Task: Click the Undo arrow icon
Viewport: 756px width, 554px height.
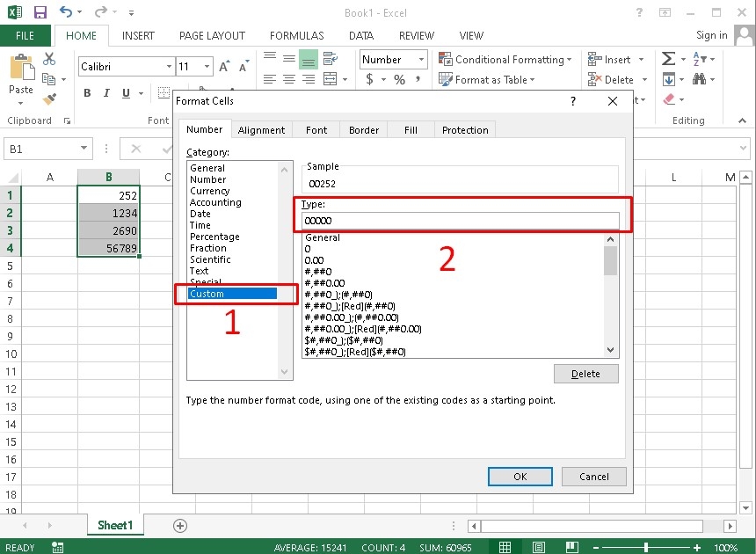Action: click(x=66, y=11)
